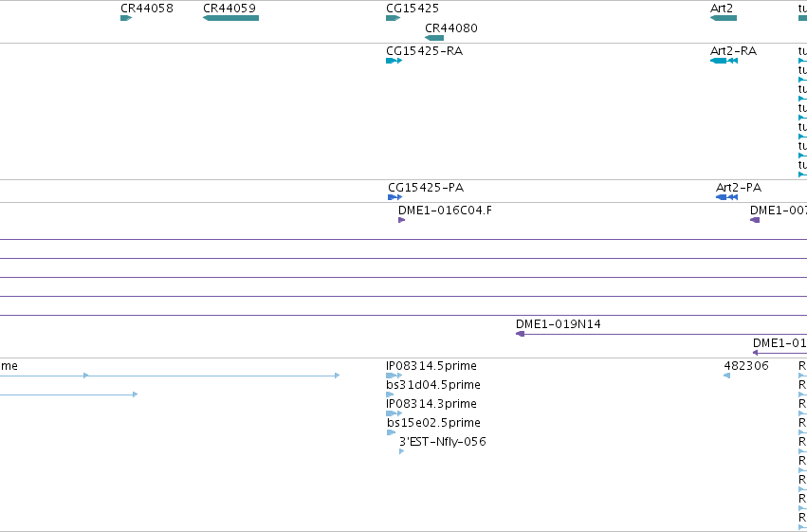Click the CG15425 gene label
This screenshot has width=807, height=532.
coord(413,9)
